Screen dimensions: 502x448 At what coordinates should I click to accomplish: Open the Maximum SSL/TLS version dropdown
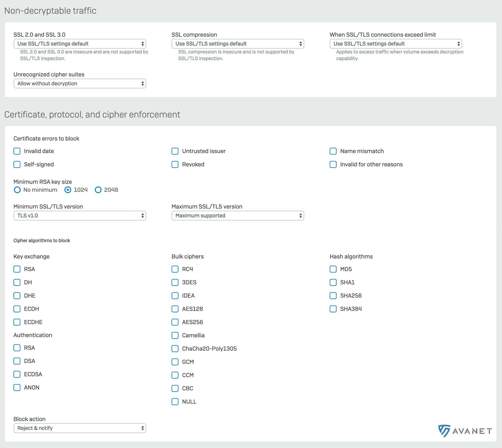pyautogui.click(x=238, y=216)
